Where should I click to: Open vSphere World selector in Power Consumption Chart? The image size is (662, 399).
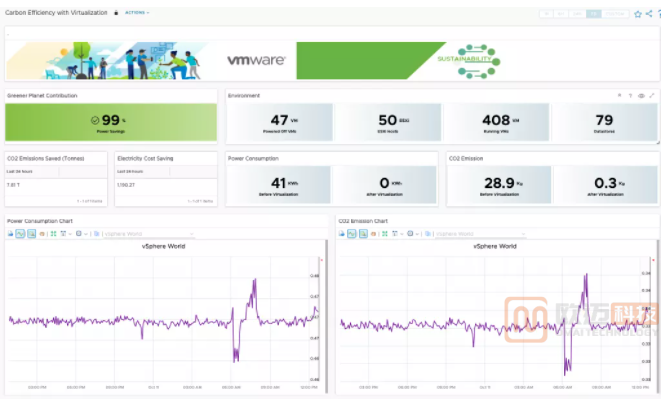coord(149,233)
